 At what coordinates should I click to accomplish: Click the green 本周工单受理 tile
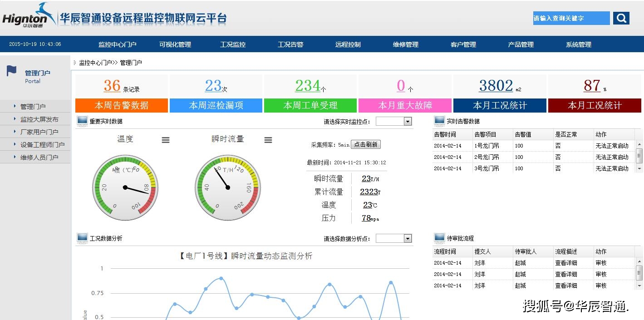310,106
